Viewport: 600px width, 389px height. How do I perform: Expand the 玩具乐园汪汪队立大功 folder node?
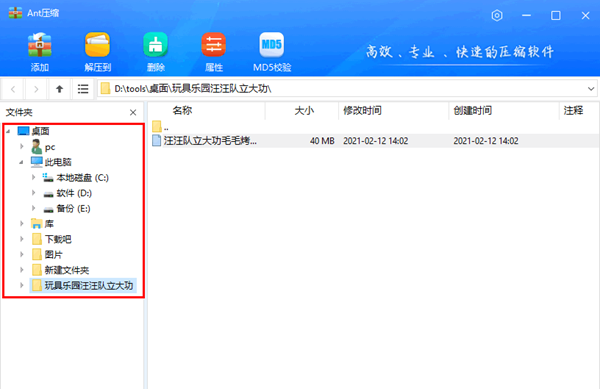point(22,285)
